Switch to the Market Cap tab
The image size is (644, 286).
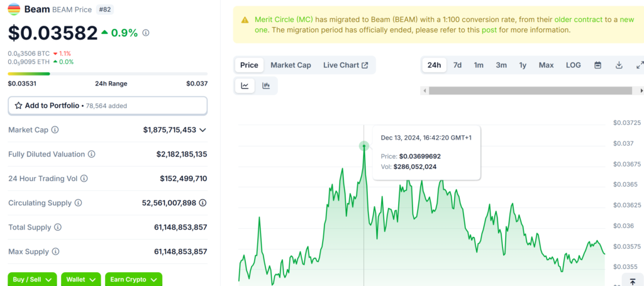point(291,65)
